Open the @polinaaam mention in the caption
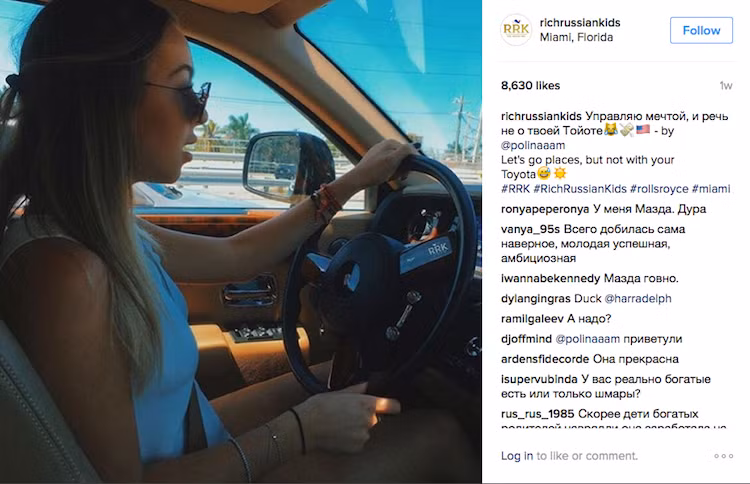750x484 pixels. tap(533, 145)
